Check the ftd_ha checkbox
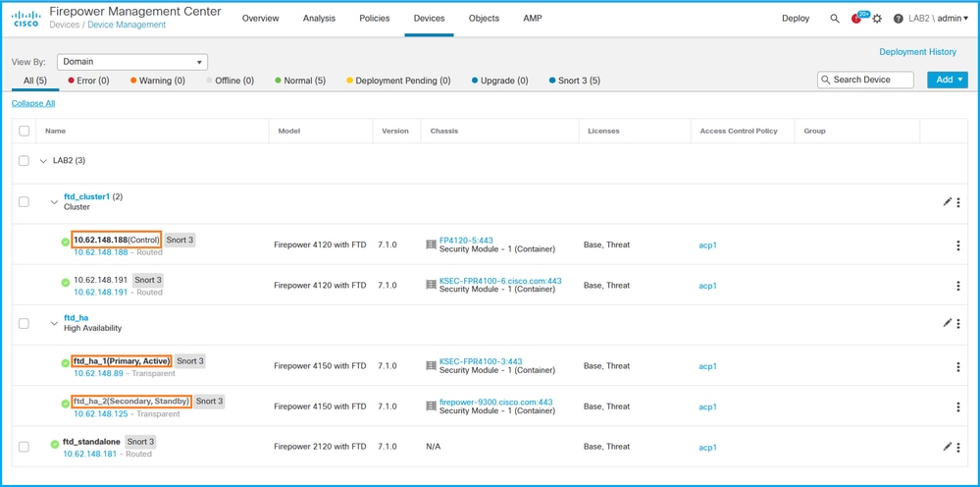This screenshot has height=487, width=980. 24,323
